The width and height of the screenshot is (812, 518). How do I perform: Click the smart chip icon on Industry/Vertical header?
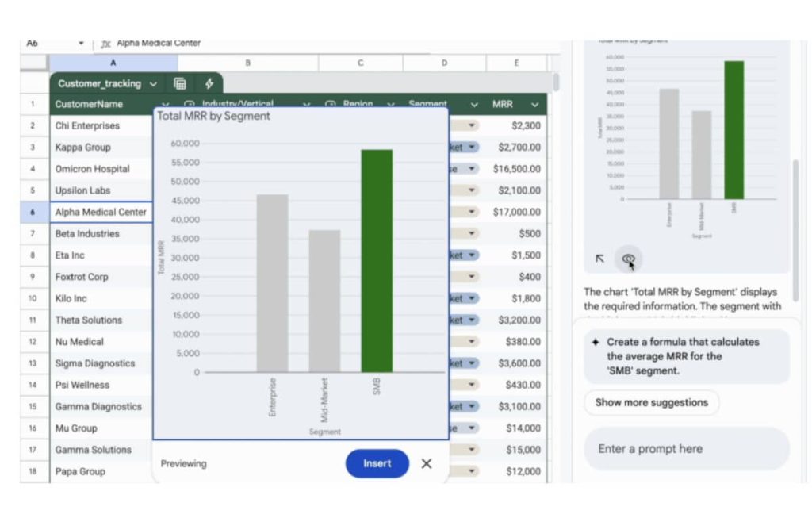pyautogui.click(x=190, y=104)
